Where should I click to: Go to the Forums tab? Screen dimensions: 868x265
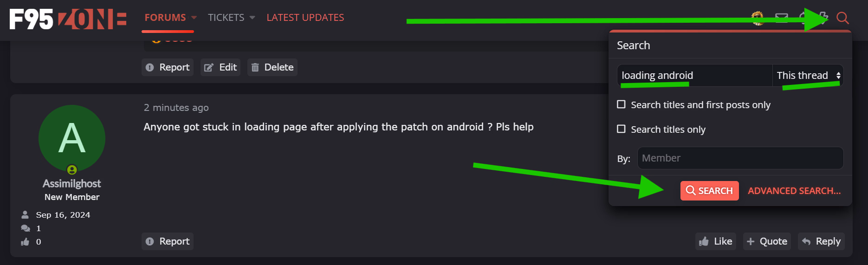point(165,18)
